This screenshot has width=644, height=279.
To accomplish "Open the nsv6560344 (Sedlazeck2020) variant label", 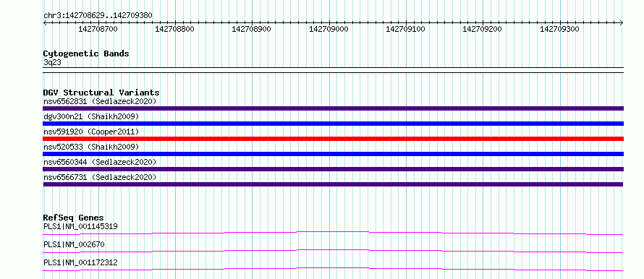I will (x=100, y=162).
